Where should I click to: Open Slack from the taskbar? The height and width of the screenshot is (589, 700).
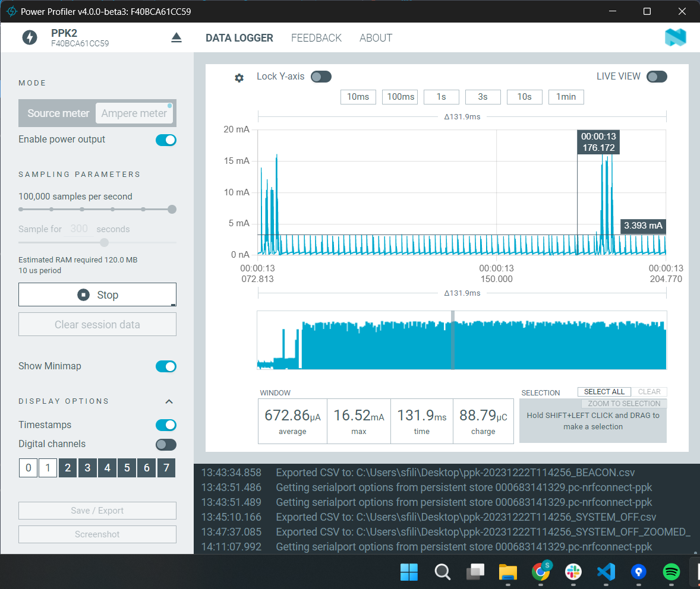[573, 572]
